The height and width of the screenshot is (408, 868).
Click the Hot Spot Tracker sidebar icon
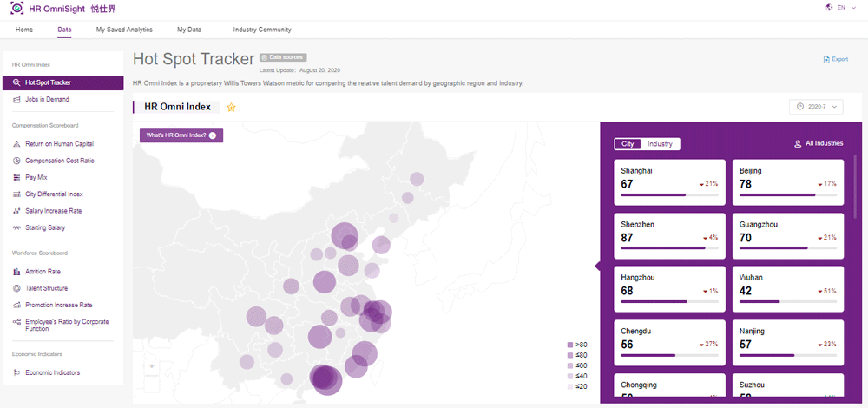tap(16, 82)
